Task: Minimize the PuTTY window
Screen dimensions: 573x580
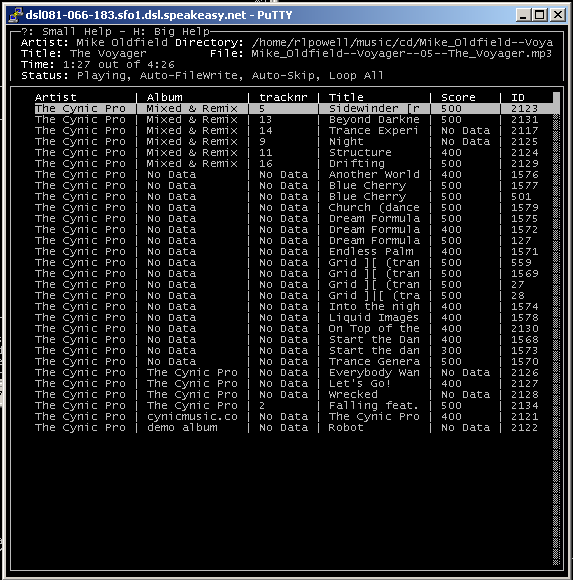Action: pos(523,15)
